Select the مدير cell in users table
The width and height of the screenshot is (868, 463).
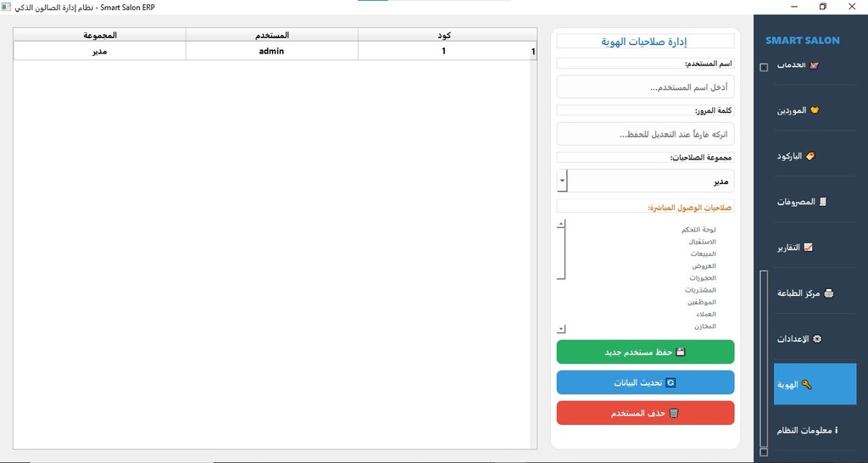pyautogui.click(x=100, y=51)
